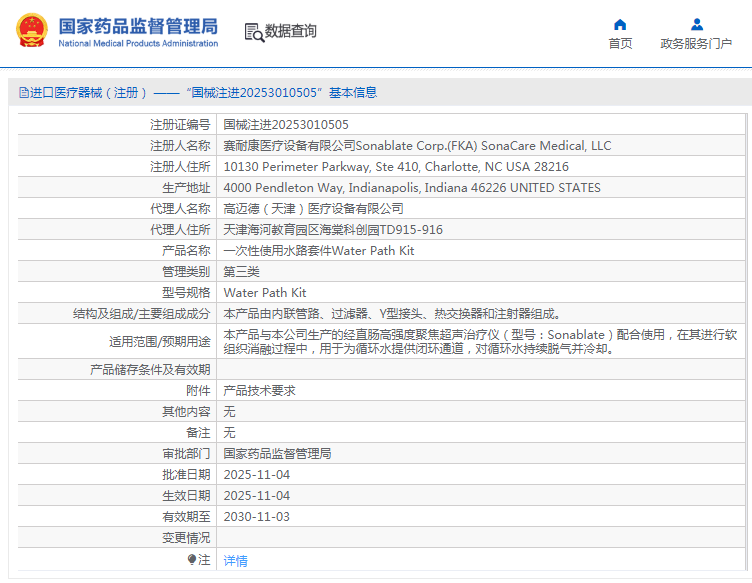
Task: Click the 产品技术要求 attachment value
Action: (259, 391)
